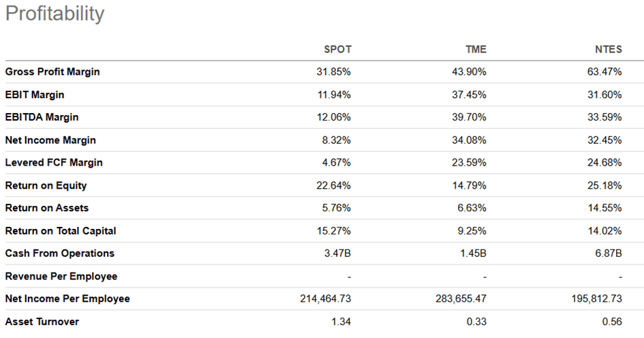Select the Return on Equity label
644x338 pixels.
pos(46,185)
